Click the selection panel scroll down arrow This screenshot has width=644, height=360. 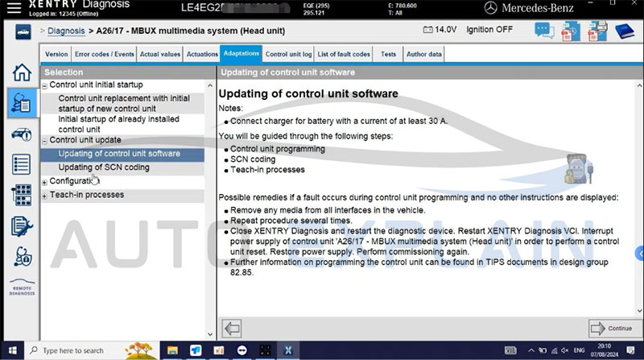click(210, 334)
